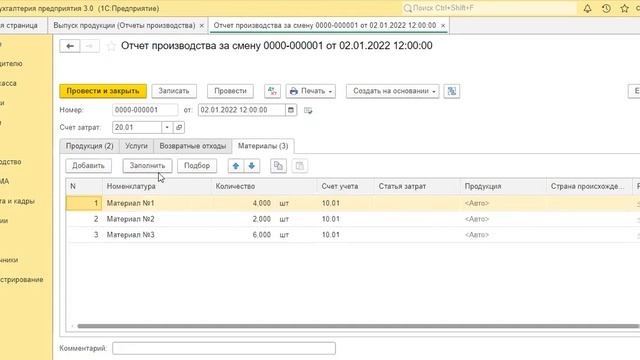Click the table's horizontal scrollbar
The image size is (640, 360).
click(x=358, y=326)
